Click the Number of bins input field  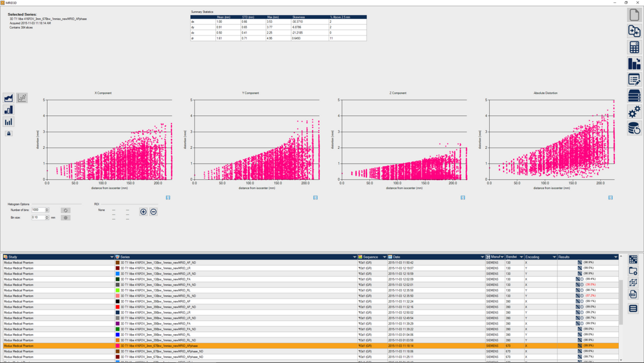(38, 210)
